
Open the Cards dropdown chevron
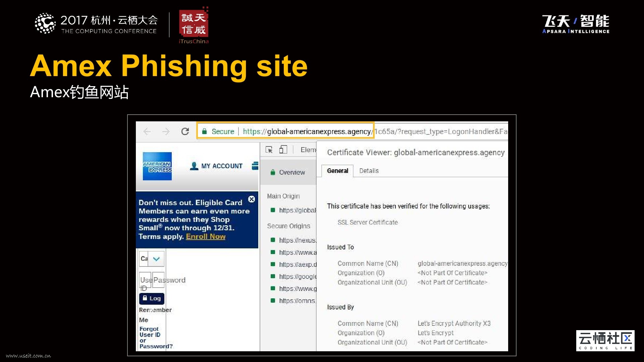pyautogui.click(x=156, y=259)
